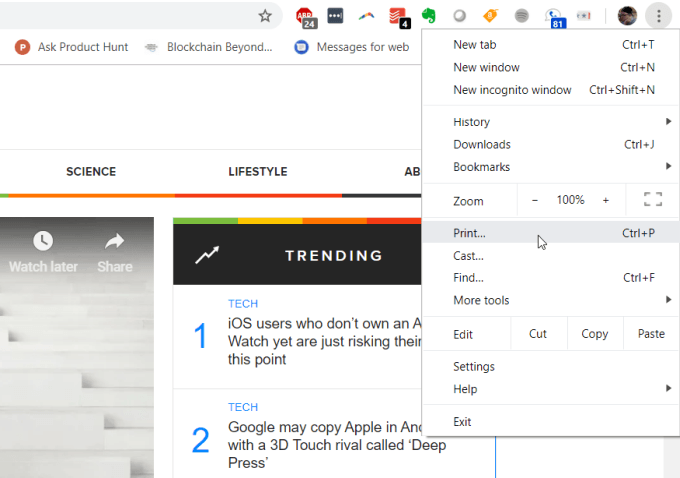Open the iOS users trending article
680x478 pixels.
point(324,341)
